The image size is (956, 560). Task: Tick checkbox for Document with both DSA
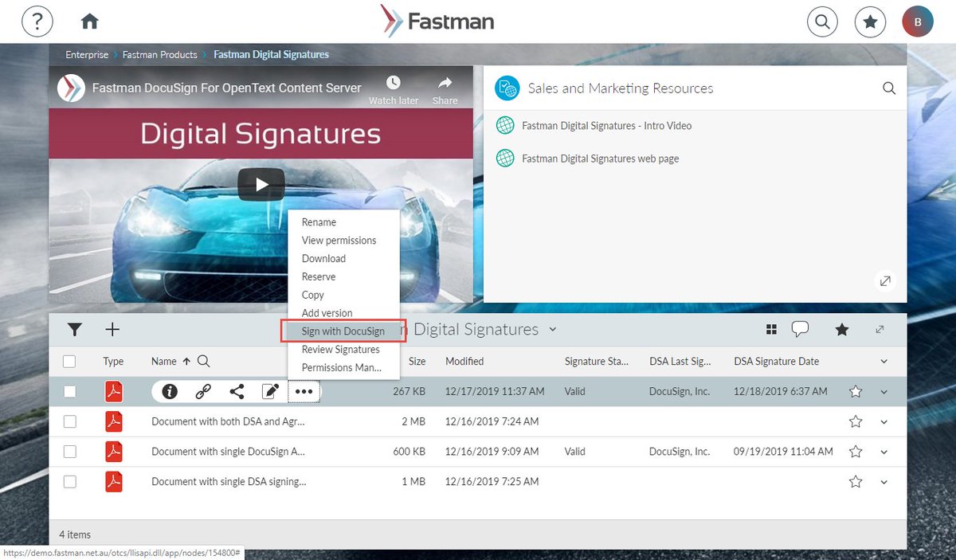coord(69,421)
